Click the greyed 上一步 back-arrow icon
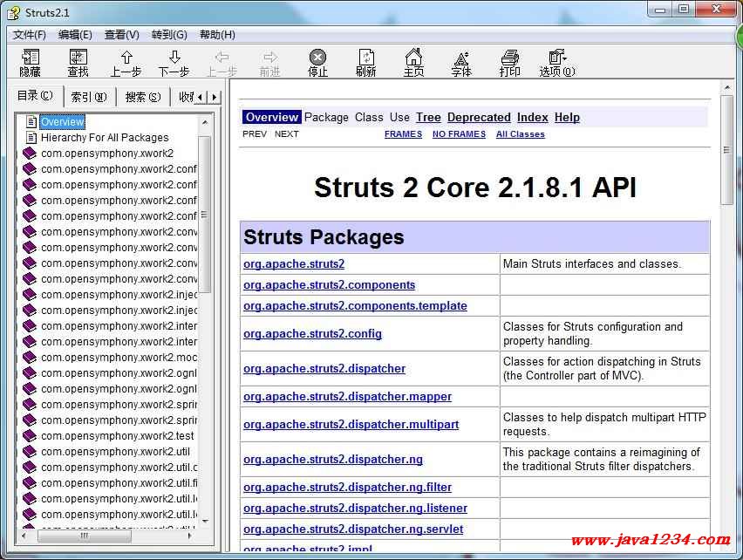743x560 pixels. tap(222, 58)
